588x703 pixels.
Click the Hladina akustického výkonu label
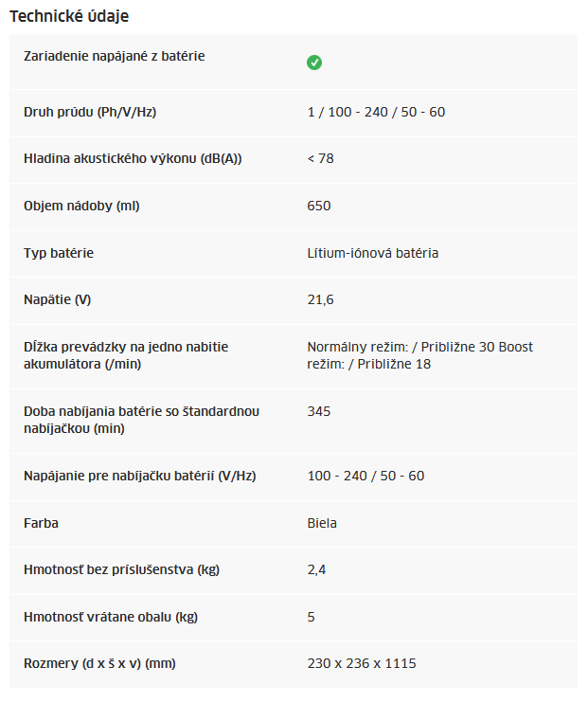tap(133, 158)
